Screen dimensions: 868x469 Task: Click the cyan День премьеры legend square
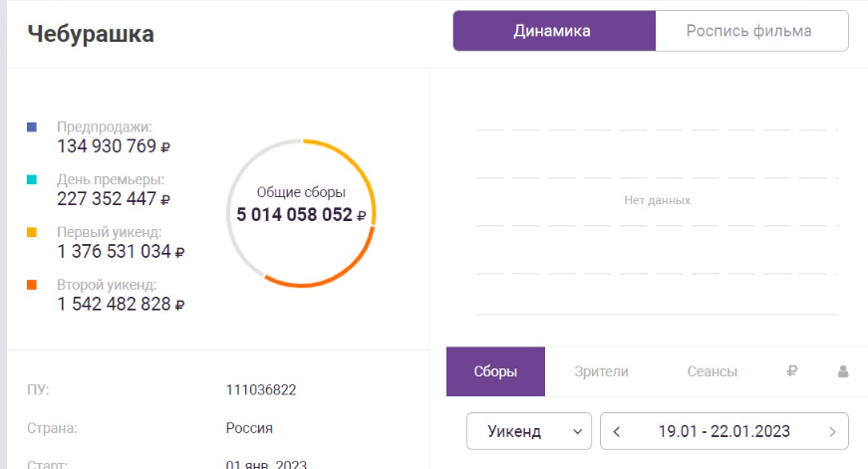32,180
